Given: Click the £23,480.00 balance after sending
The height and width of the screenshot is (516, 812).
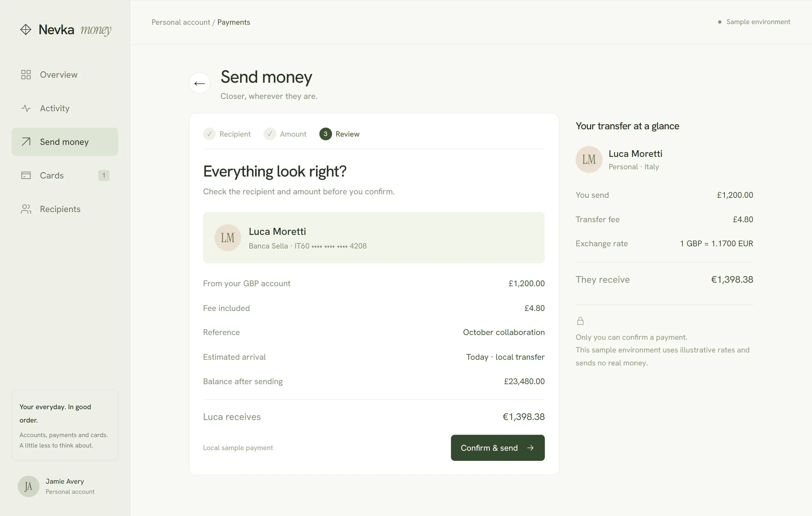Looking at the screenshot, I should [x=524, y=381].
